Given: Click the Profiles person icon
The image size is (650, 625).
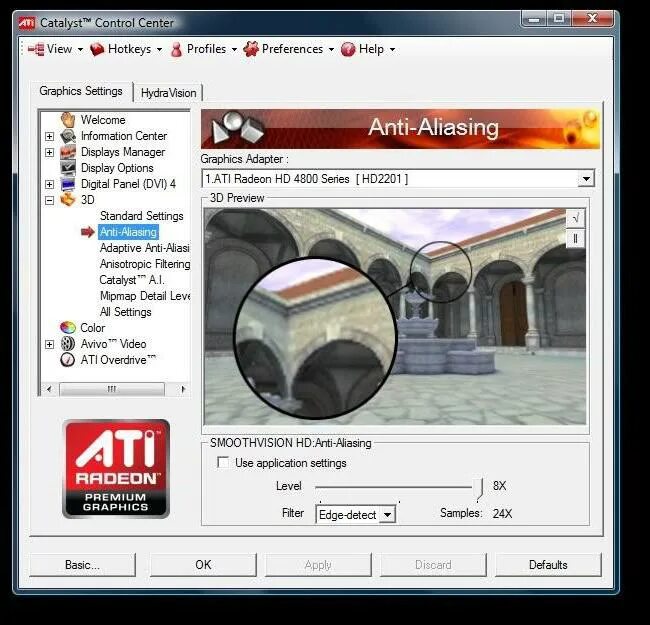Looking at the screenshot, I should pos(176,49).
